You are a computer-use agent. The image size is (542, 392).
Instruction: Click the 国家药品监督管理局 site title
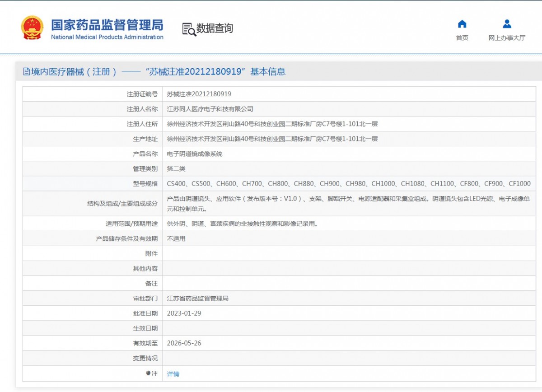pos(107,24)
